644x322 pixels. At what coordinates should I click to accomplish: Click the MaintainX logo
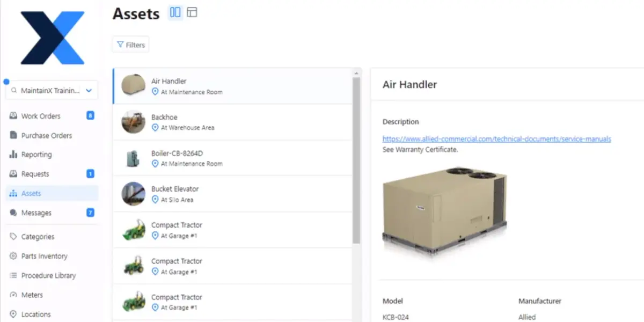click(52, 38)
